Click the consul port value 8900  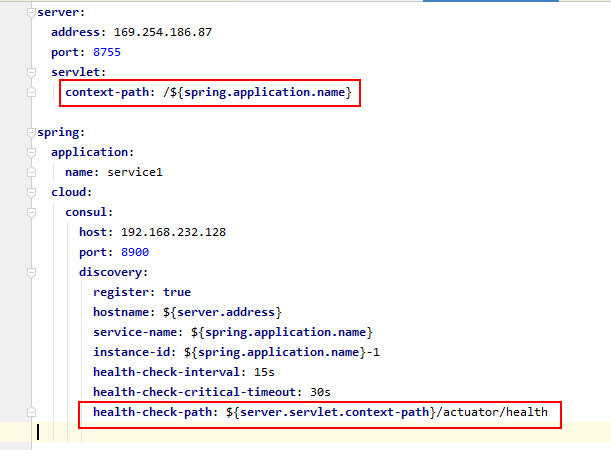[x=135, y=252]
